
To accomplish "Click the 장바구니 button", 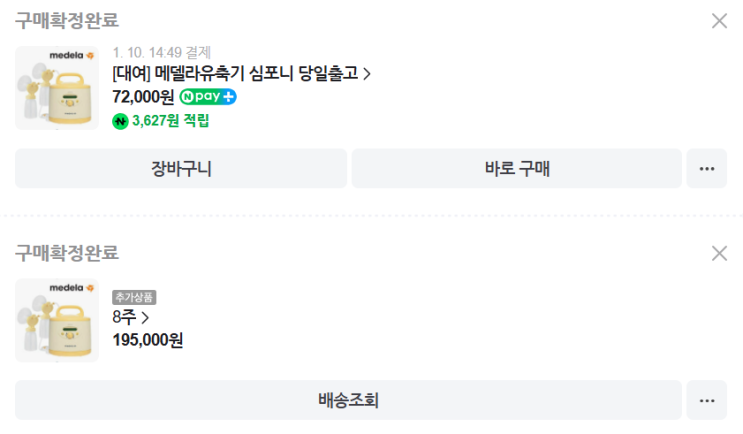I will click(181, 169).
